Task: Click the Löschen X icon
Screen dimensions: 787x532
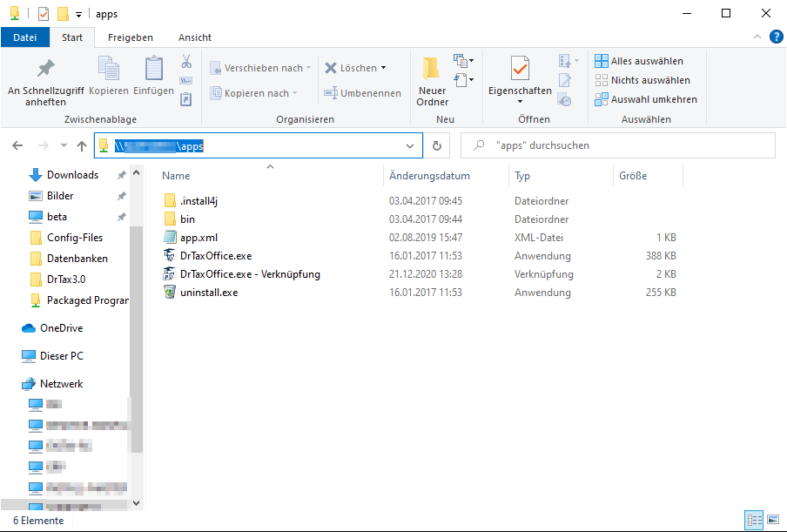Action: pos(331,68)
